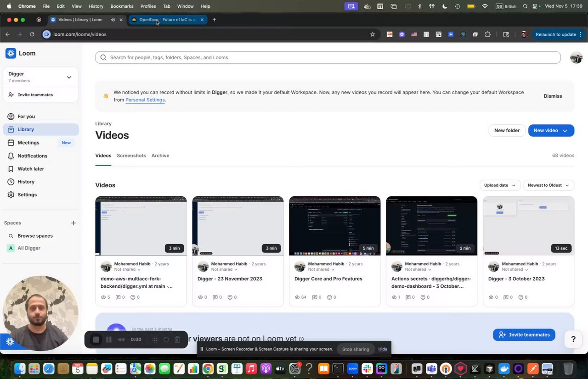Open the Personal Settings link

point(145,100)
